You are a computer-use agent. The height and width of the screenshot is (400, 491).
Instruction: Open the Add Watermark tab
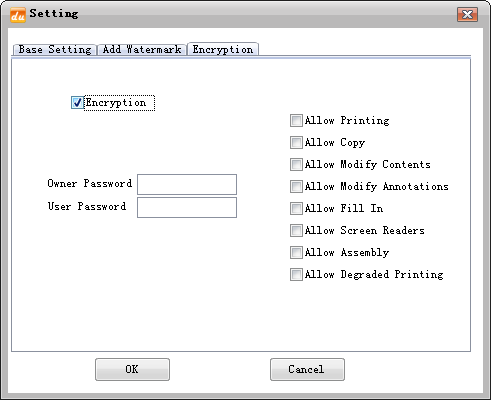coord(142,50)
